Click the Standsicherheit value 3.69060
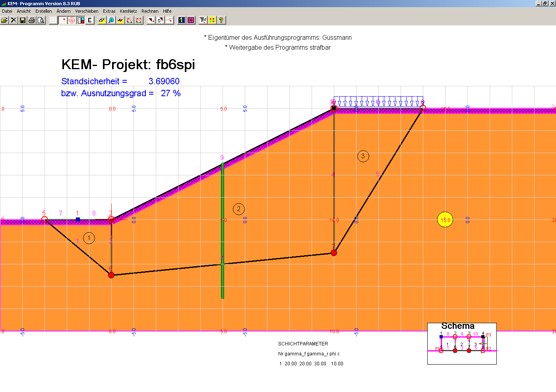Image resolution: width=556 pixels, height=392 pixels. [164, 81]
